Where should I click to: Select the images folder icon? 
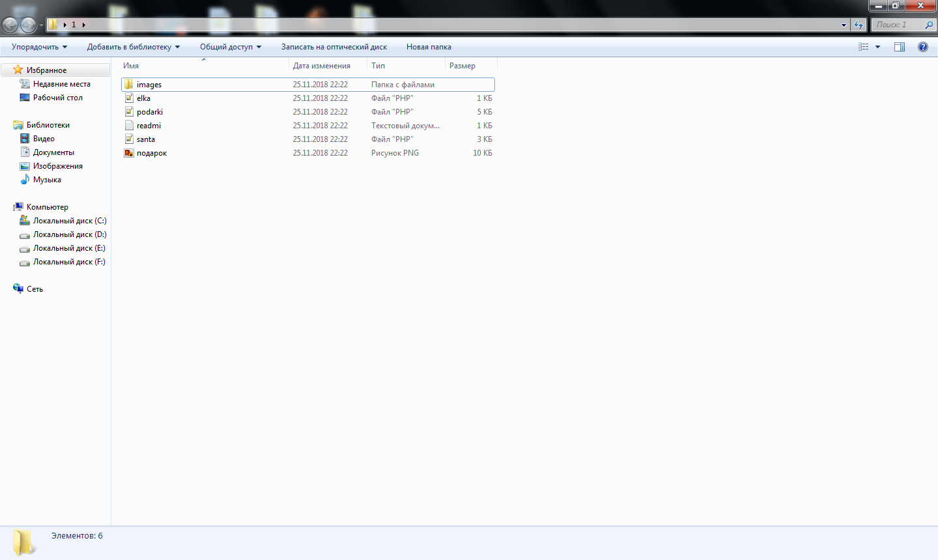(x=129, y=85)
